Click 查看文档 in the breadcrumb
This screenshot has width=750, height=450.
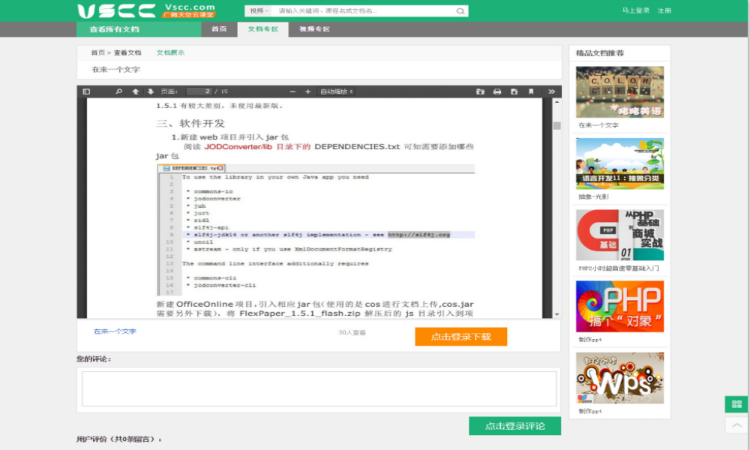(127, 53)
